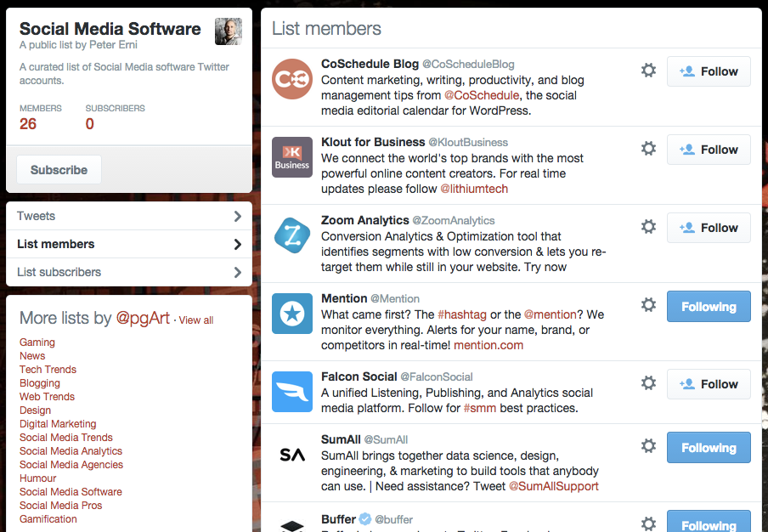
Task: Open CoSchedule Blog's gear settings menu
Action: [x=648, y=71]
